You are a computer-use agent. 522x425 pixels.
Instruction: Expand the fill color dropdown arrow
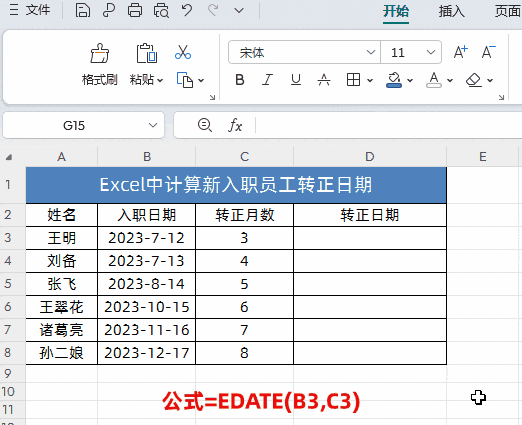point(410,80)
